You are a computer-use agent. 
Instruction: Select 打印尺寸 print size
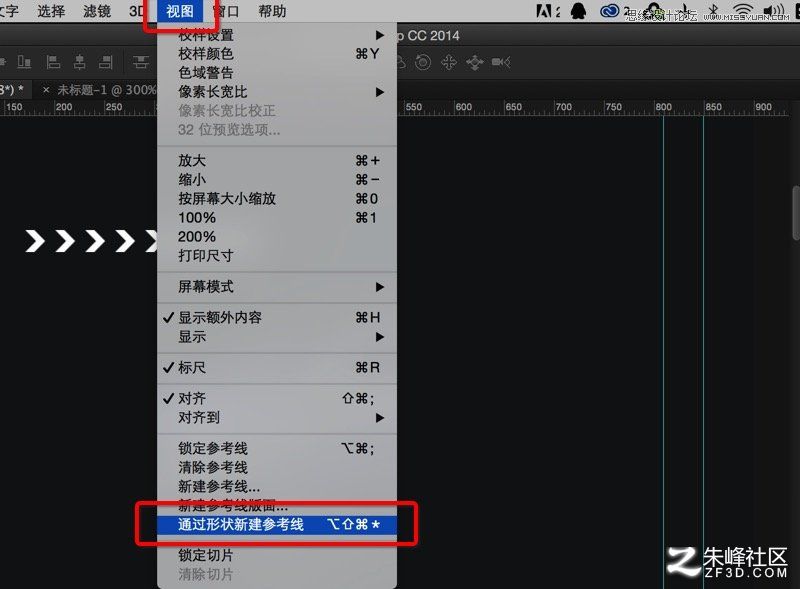tap(277, 256)
